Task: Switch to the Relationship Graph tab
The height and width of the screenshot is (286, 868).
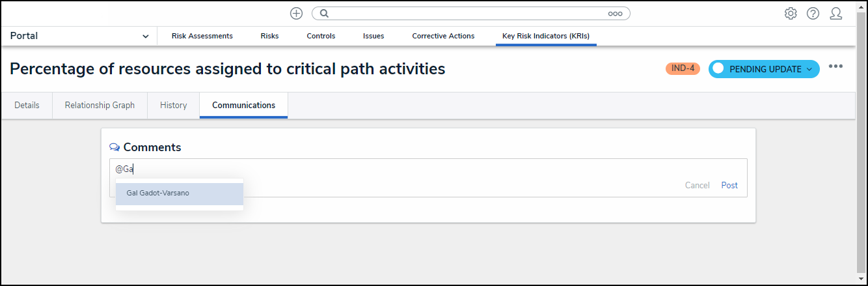Action: [100, 106]
